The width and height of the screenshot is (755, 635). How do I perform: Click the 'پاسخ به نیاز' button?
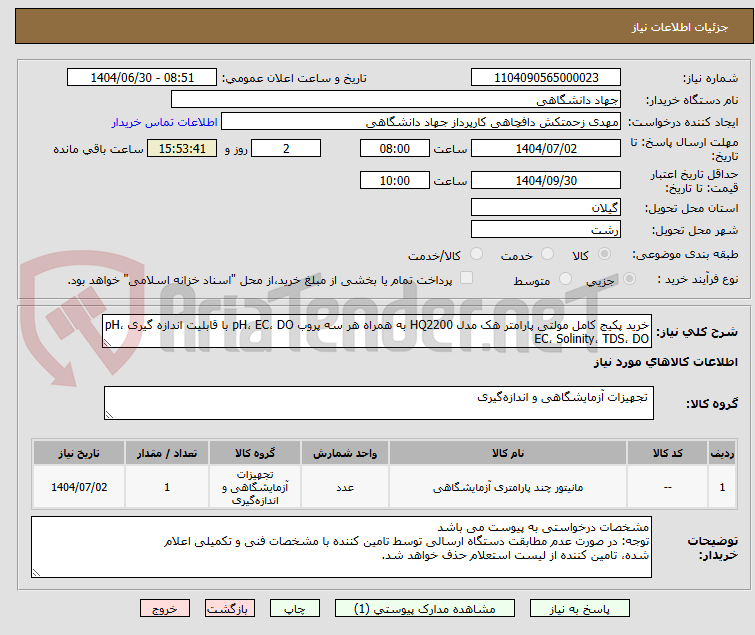click(x=579, y=609)
